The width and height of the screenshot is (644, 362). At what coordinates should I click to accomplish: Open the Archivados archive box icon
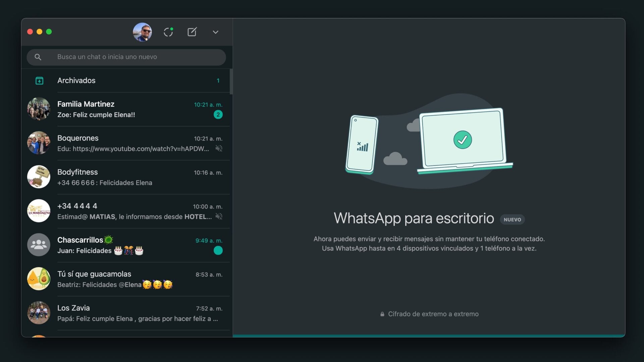[x=39, y=81]
